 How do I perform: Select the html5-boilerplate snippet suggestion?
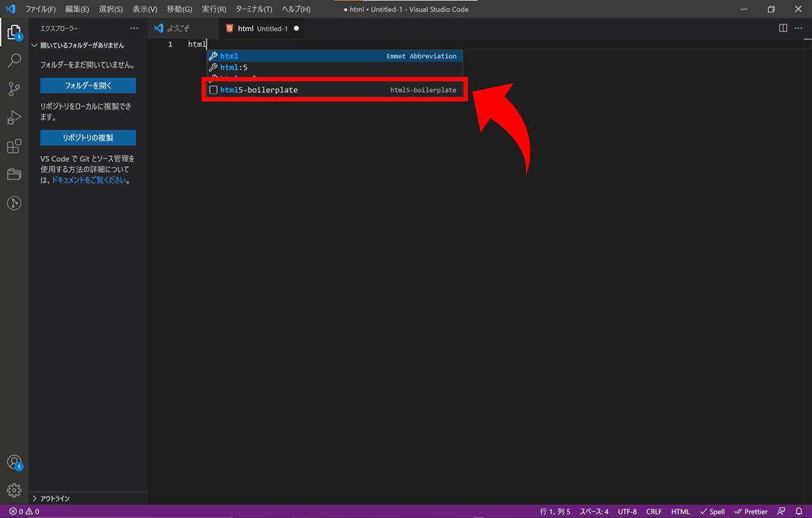335,90
